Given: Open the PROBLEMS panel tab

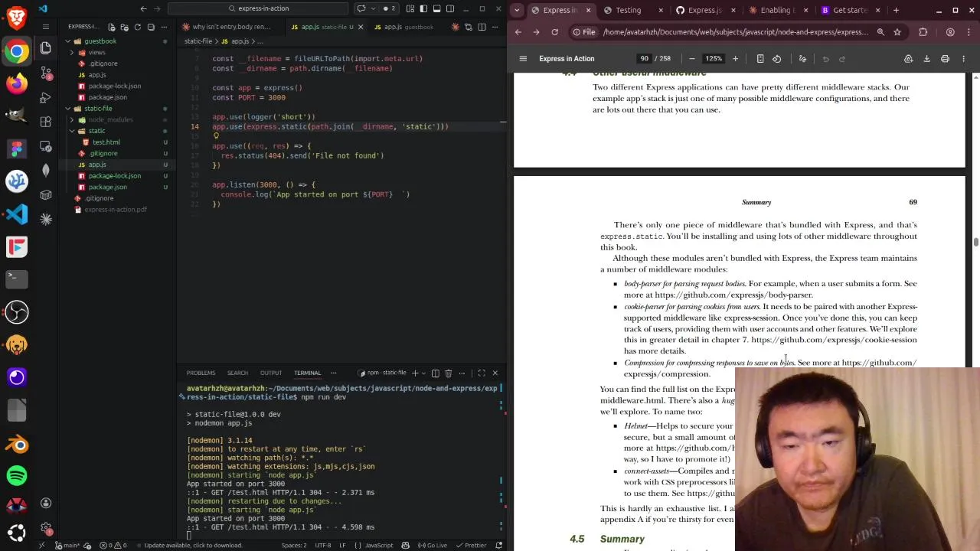Looking at the screenshot, I should click(x=201, y=373).
